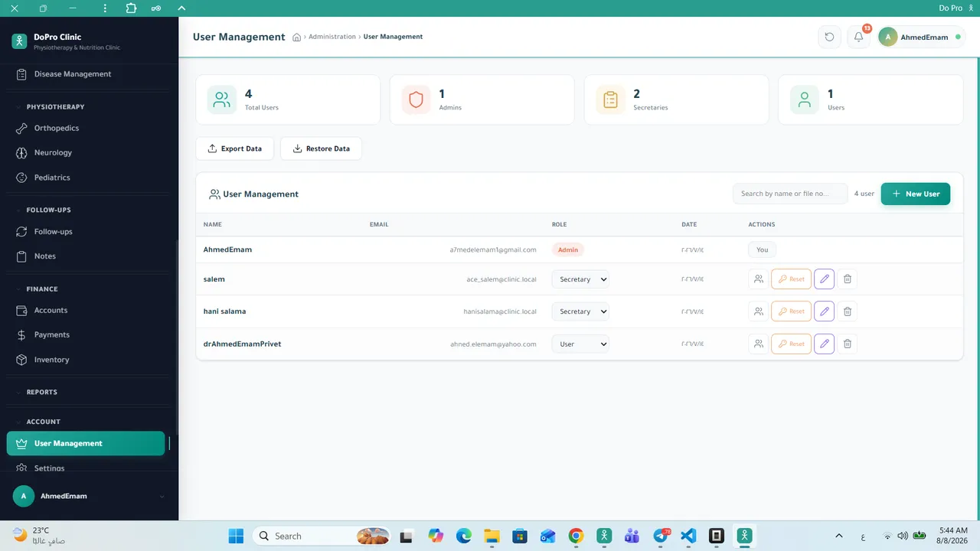Click the Admins shield icon

click(x=416, y=99)
